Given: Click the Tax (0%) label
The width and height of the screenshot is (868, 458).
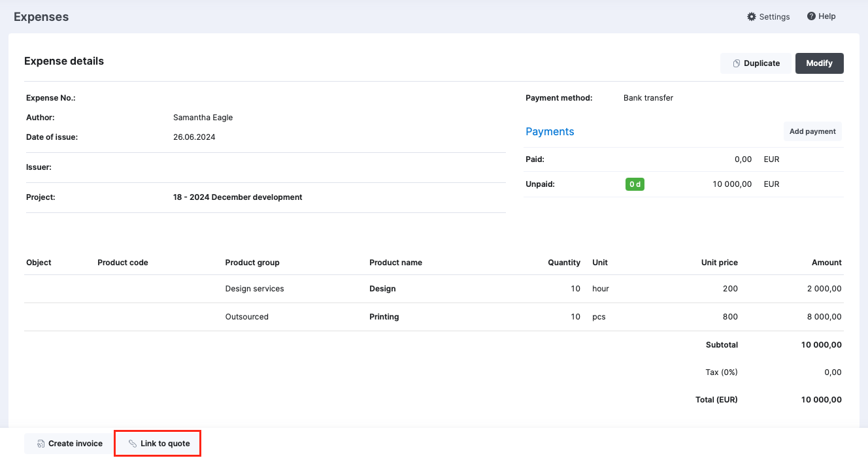Looking at the screenshot, I should [721, 372].
